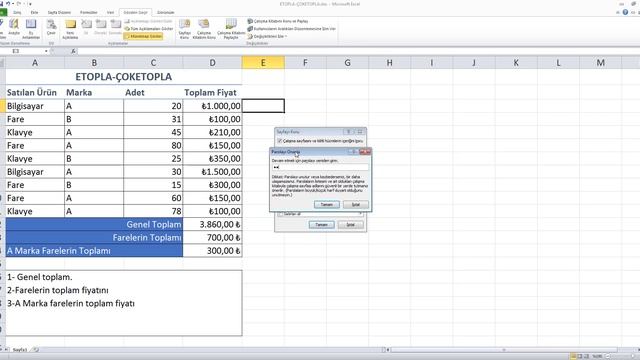Screen dimensions: 640x360
Task: Click the fx insert function icon
Action: click(73, 51)
